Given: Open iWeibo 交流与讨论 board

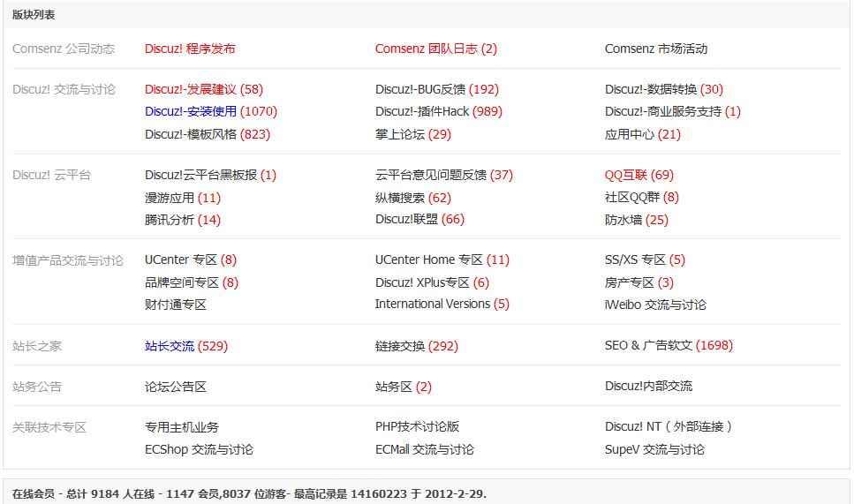Looking at the screenshot, I should click(655, 305).
